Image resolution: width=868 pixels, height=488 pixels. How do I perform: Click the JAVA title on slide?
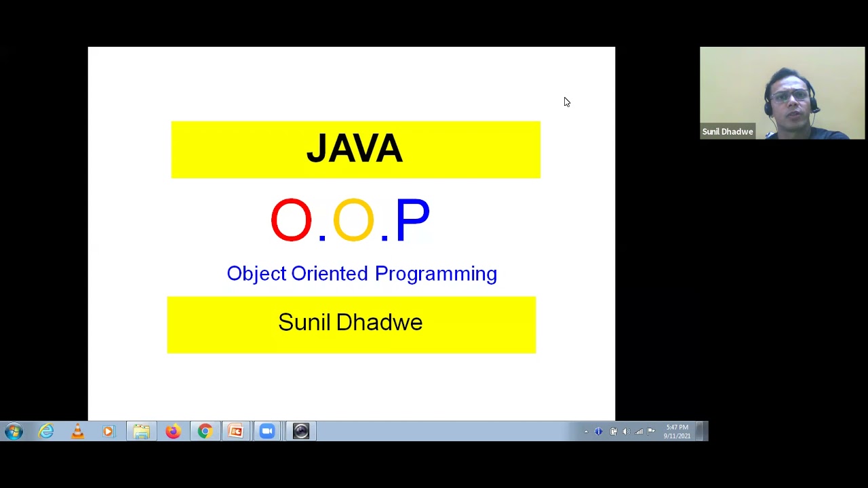(355, 148)
